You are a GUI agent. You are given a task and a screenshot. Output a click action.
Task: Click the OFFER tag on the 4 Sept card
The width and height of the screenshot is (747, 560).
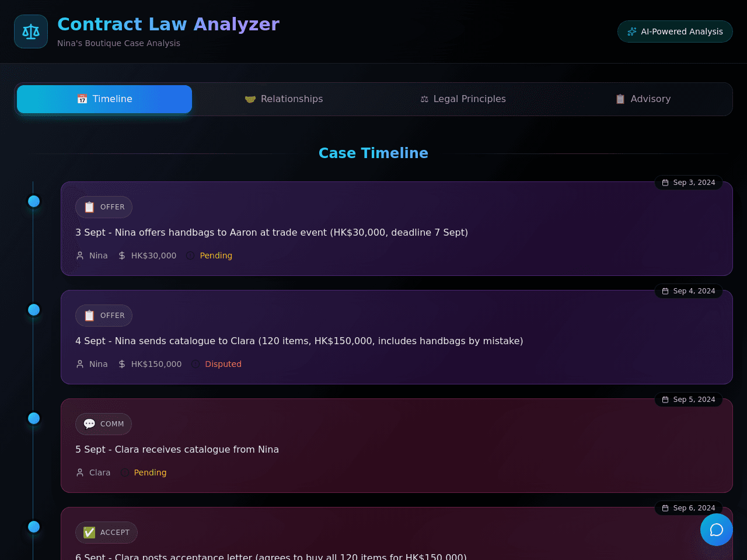point(104,316)
